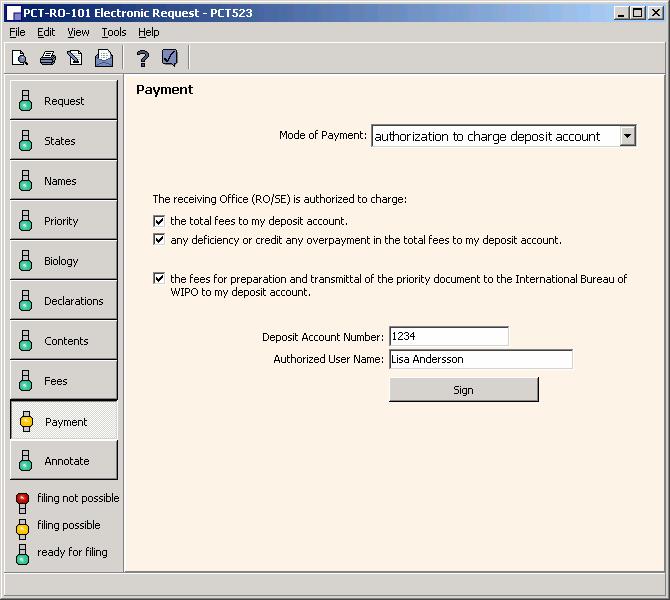The height and width of the screenshot is (600, 670).
Task: Open the Tools menu
Action: 114,32
